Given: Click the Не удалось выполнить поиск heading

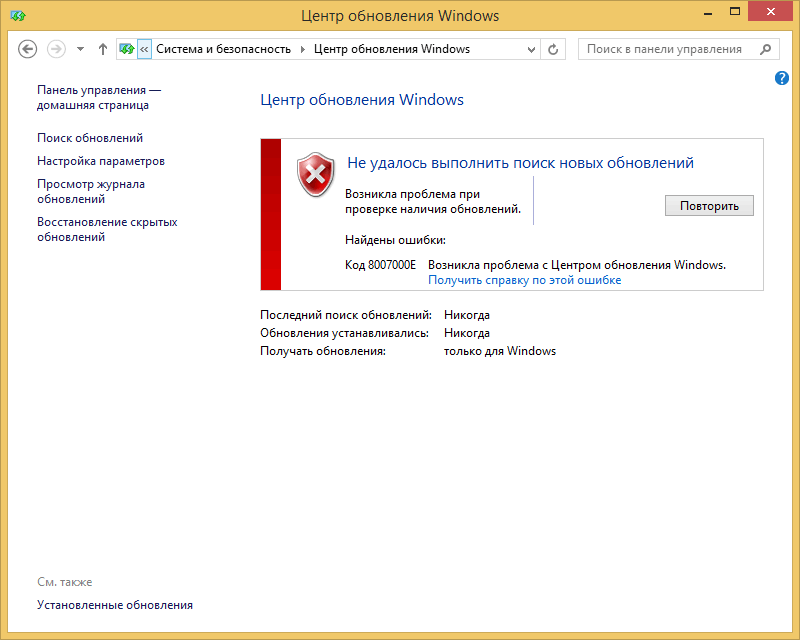Looking at the screenshot, I should point(520,163).
